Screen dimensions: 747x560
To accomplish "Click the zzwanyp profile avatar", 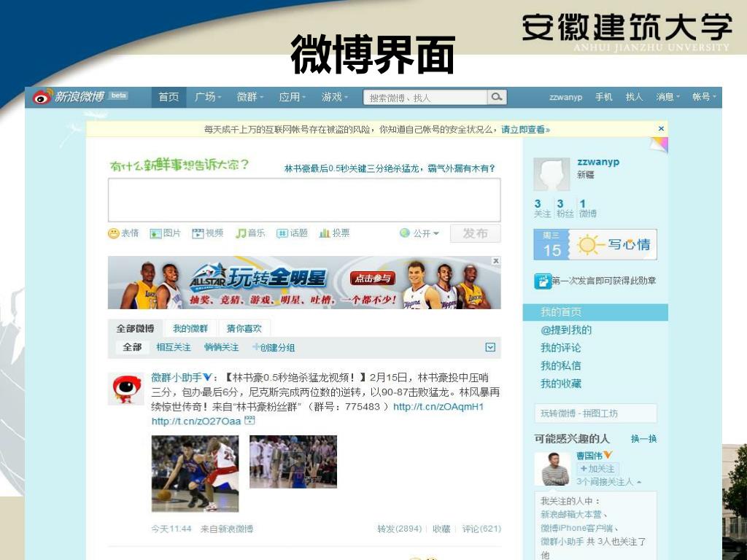I will pyautogui.click(x=551, y=174).
